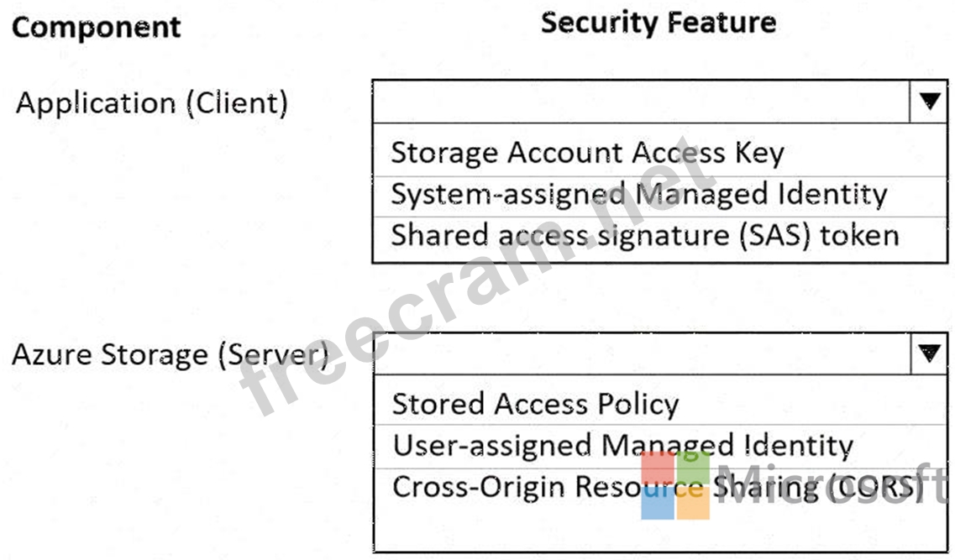This screenshot has width=955, height=560.
Task: Click the green square of Microsoft logo
Action: 694,468
